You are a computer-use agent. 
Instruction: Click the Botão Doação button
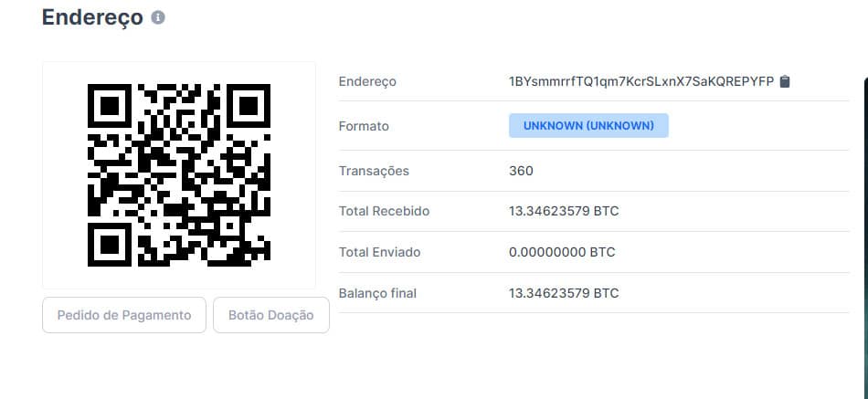[271, 315]
